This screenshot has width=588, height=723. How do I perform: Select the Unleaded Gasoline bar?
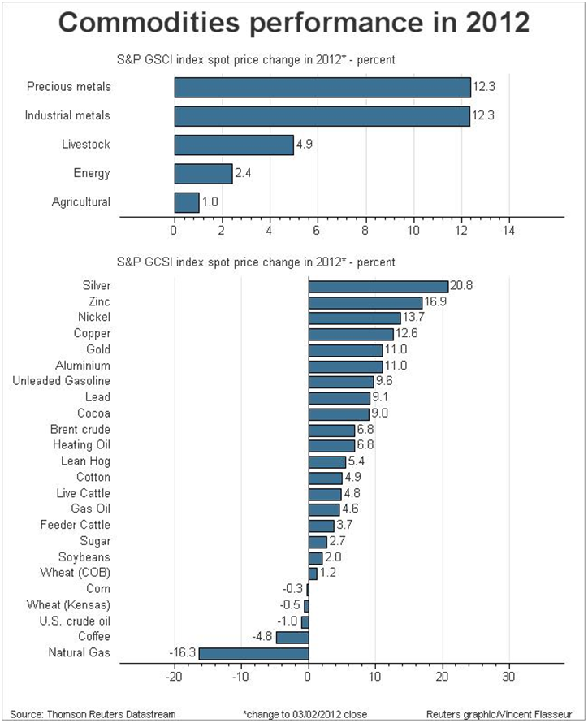[x=341, y=382]
